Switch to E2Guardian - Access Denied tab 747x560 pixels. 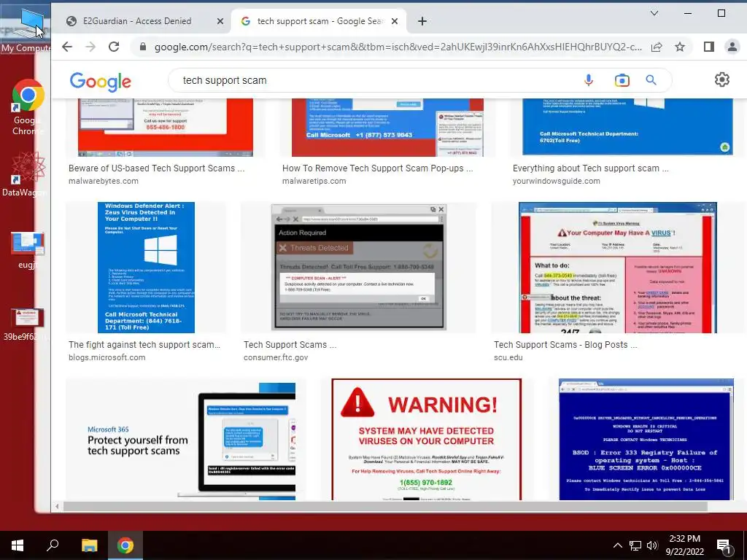[x=137, y=21]
